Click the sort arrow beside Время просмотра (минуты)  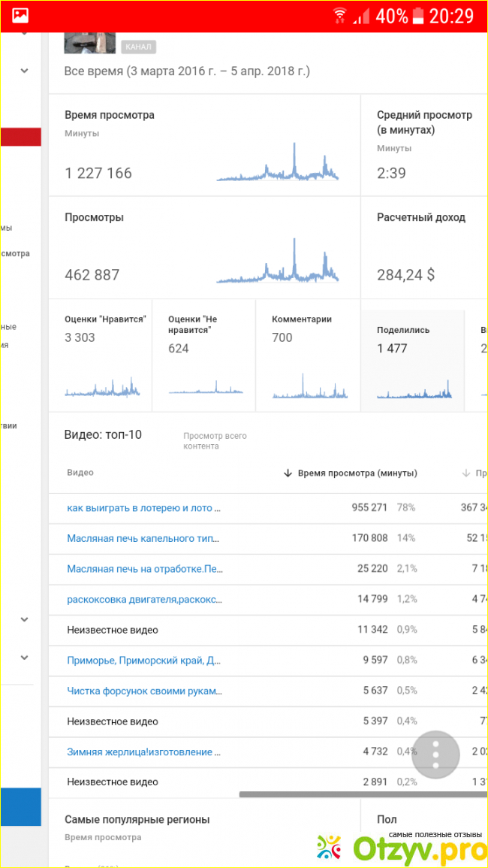288,473
